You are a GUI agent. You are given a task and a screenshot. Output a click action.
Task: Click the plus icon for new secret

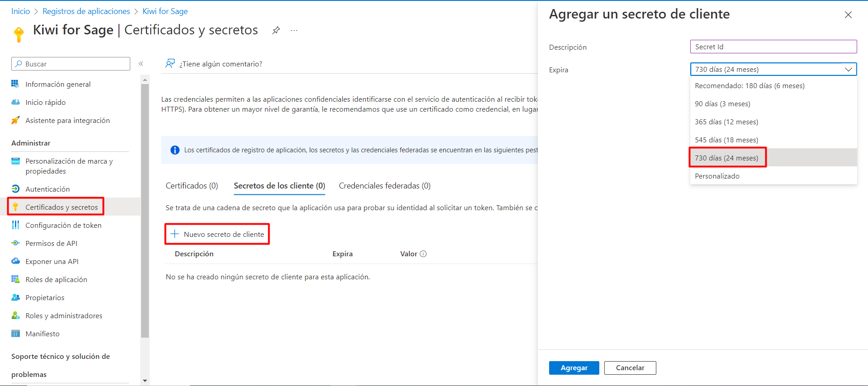[x=175, y=234]
